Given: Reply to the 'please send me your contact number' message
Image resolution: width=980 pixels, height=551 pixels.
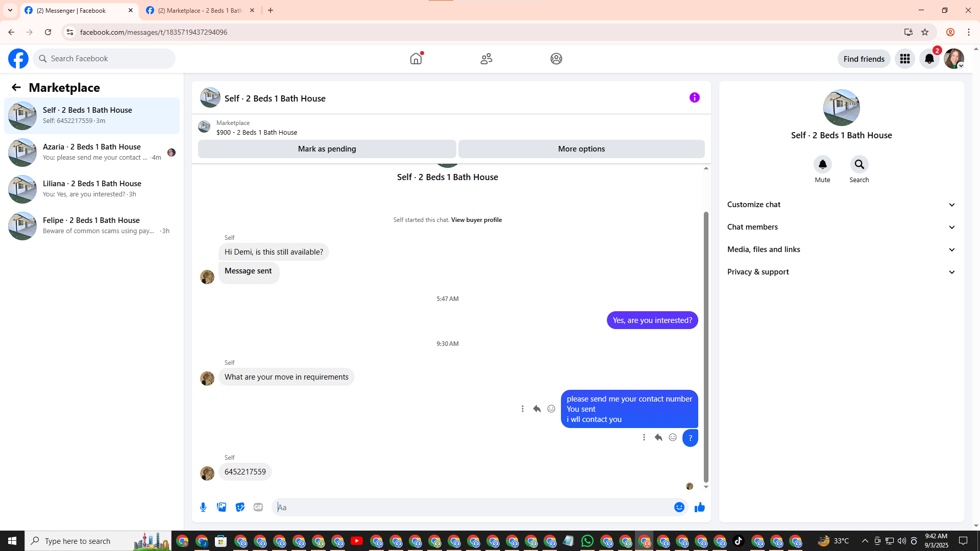Looking at the screenshot, I should [x=537, y=409].
